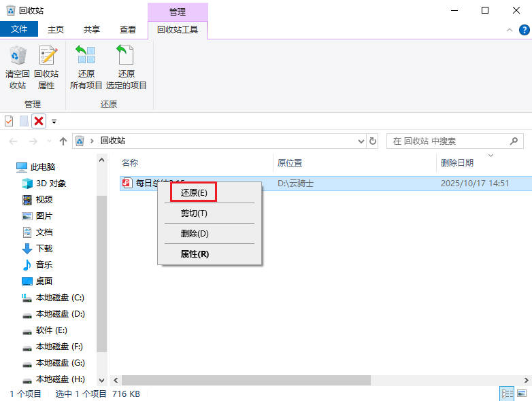Expand the address bar history dropdown
This screenshot has height=401, width=532.
pyautogui.click(x=361, y=141)
